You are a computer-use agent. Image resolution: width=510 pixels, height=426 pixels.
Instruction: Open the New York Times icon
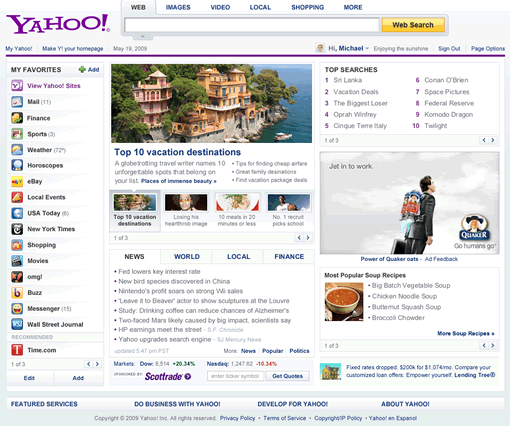pyautogui.click(x=17, y=229)
